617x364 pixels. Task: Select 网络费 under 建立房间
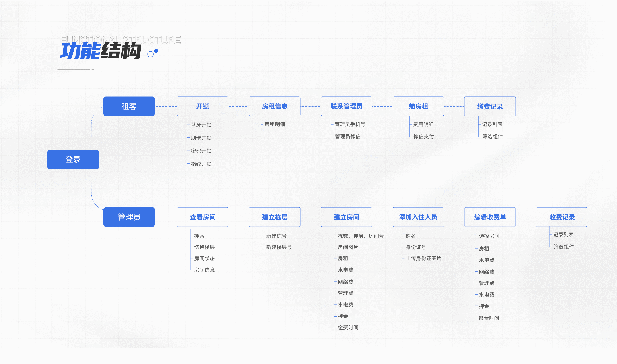[x=346, y=282]
